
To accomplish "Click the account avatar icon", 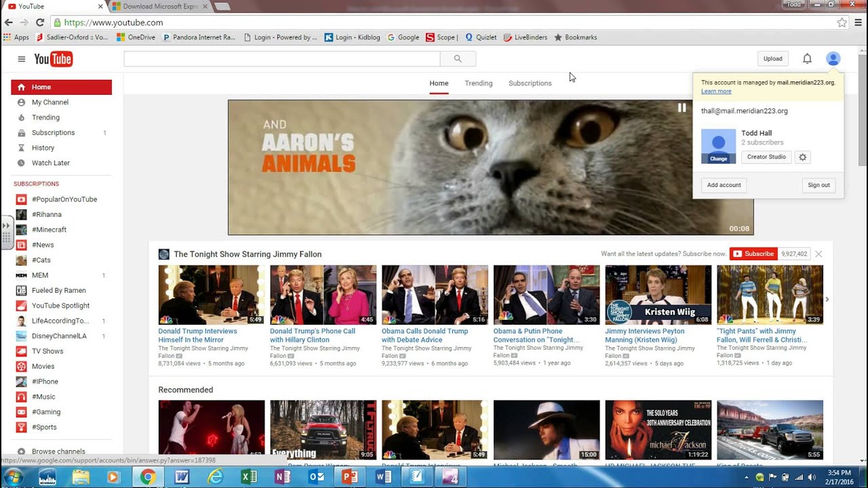I will tap(833, 59).
